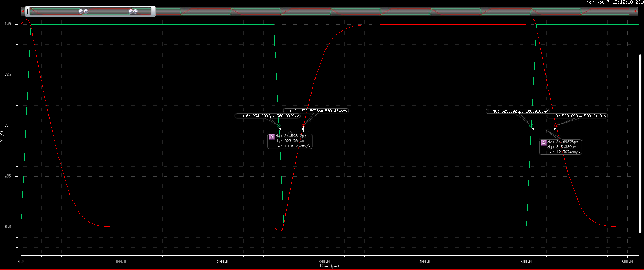
Task: Click the delta icon on the 24.69878ps measurement
Action: pyautogui.click(x=543, y=143)
